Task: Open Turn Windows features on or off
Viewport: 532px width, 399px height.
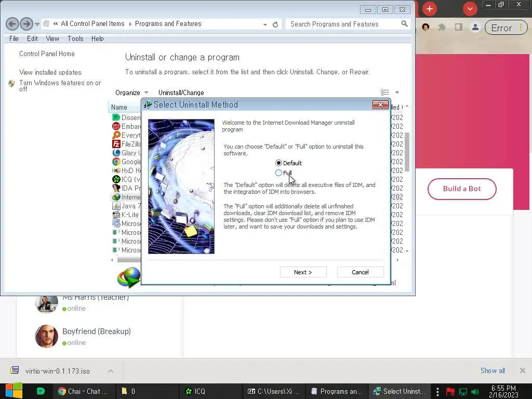Action: coord(60,86)
